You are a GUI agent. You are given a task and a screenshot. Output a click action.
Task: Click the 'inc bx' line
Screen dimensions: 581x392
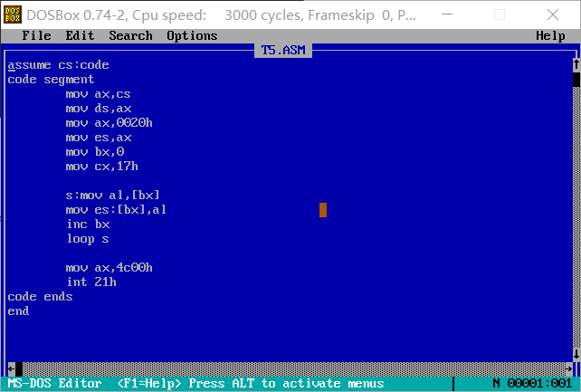click(88, 225)
